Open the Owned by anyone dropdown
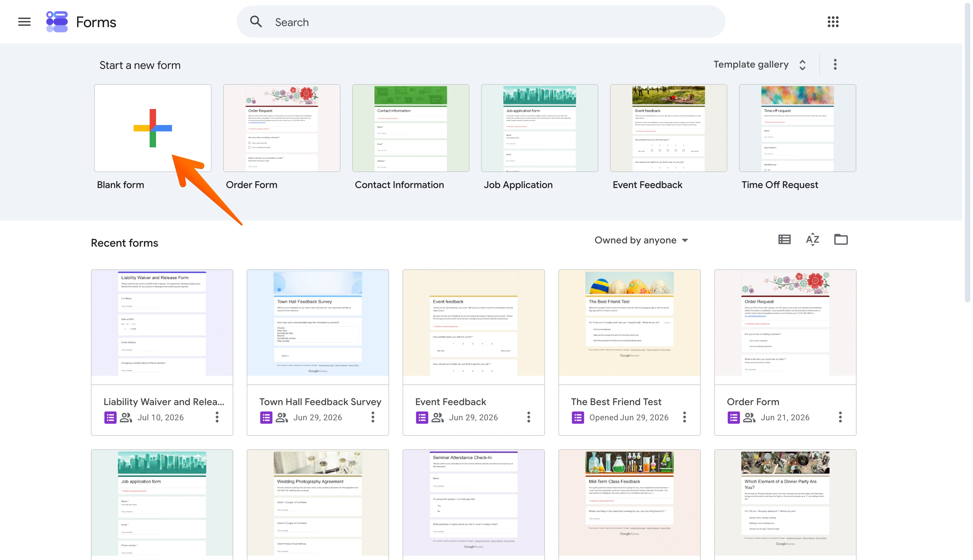 [641, 240]
